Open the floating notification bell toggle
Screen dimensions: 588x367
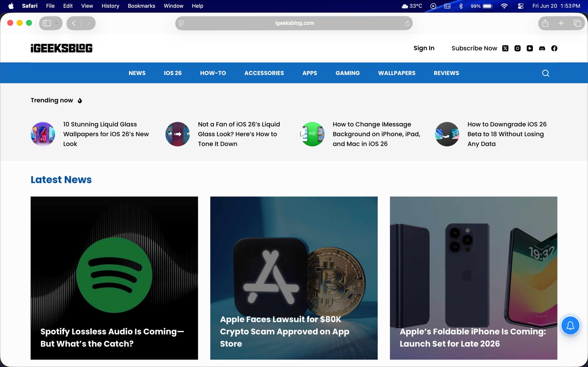(570, 325)
